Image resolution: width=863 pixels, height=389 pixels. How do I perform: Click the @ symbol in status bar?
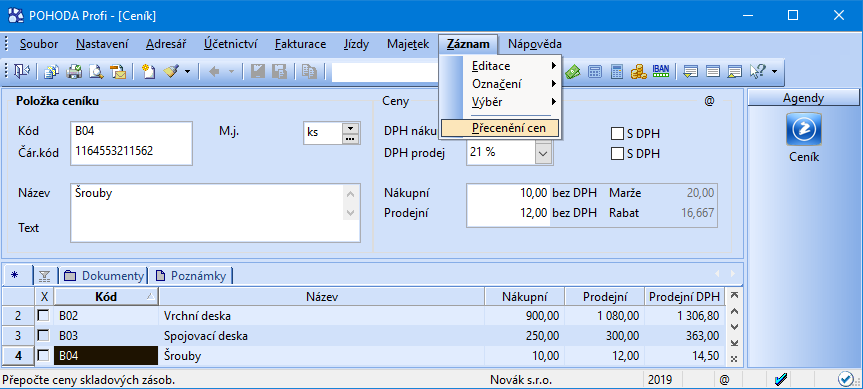coord(724,379)
